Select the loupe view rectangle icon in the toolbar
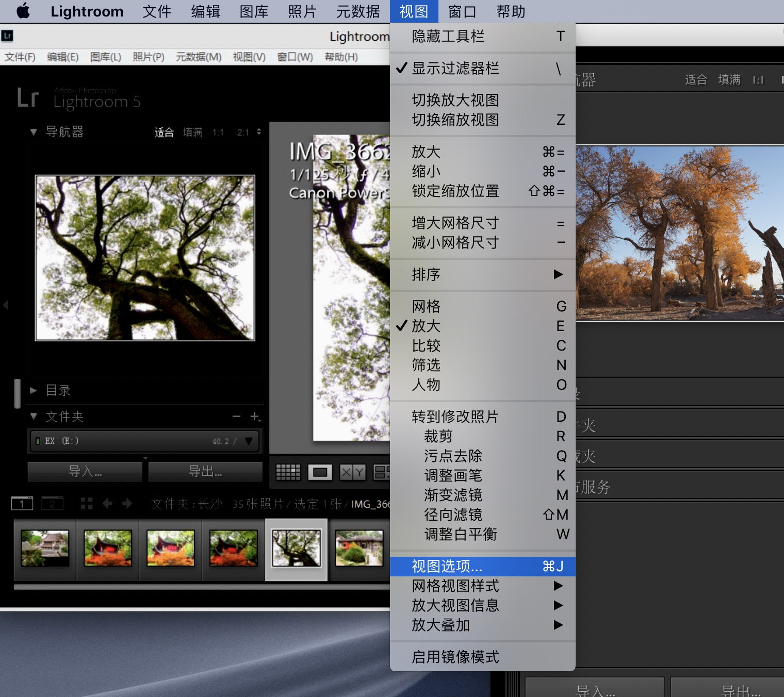This screenshot has width=784, height=697. click(x=320, y=472)
